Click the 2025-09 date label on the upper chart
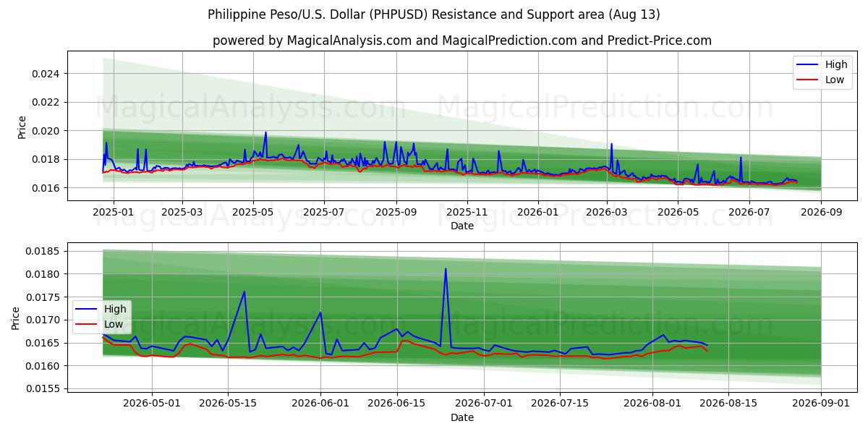868x434 pixels. (396, 213)
